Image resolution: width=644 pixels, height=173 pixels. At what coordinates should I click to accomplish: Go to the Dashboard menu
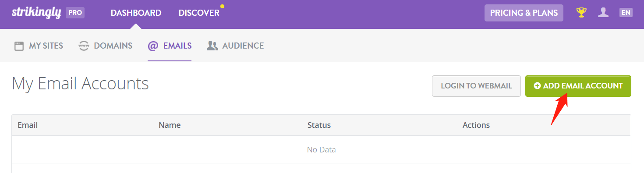pos(136,13)
